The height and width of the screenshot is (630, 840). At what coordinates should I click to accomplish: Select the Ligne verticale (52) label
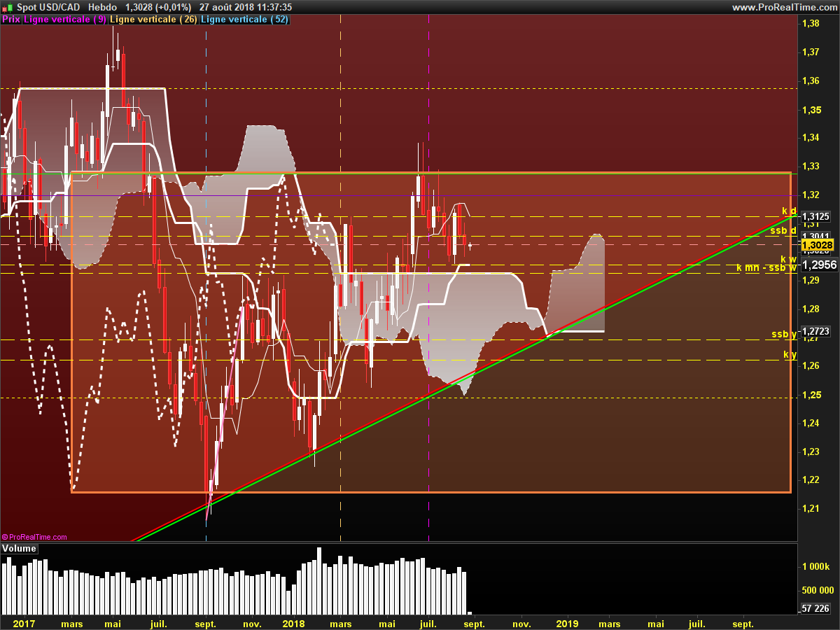(x=244, y=20)
